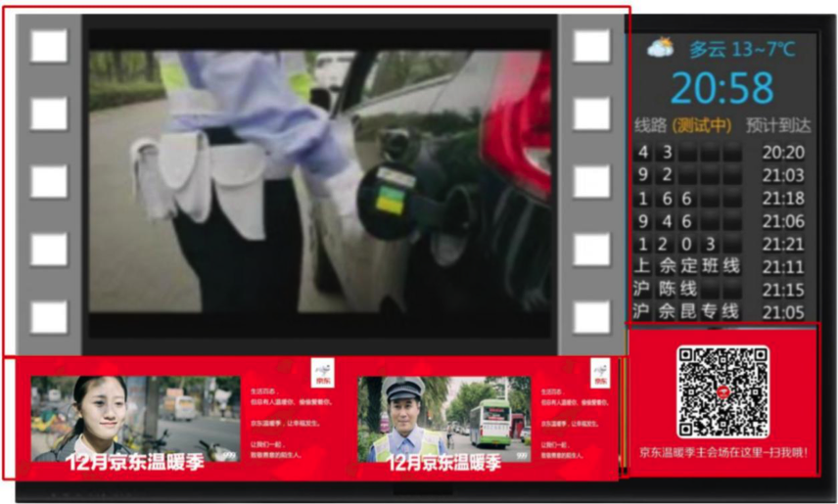Click the 线路 column header
Screen dimensions: 838x504
pyautogui.click(x=649, y=125)
